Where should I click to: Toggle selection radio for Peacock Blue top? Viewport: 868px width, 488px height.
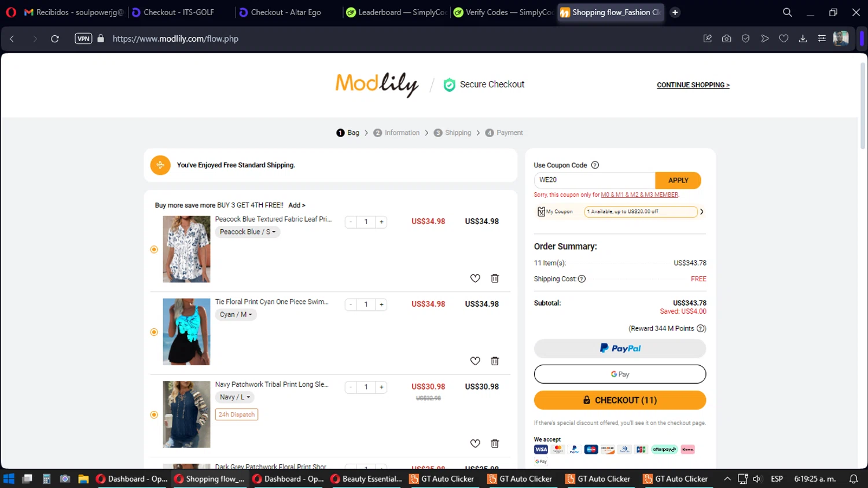(x=154, y=249)
